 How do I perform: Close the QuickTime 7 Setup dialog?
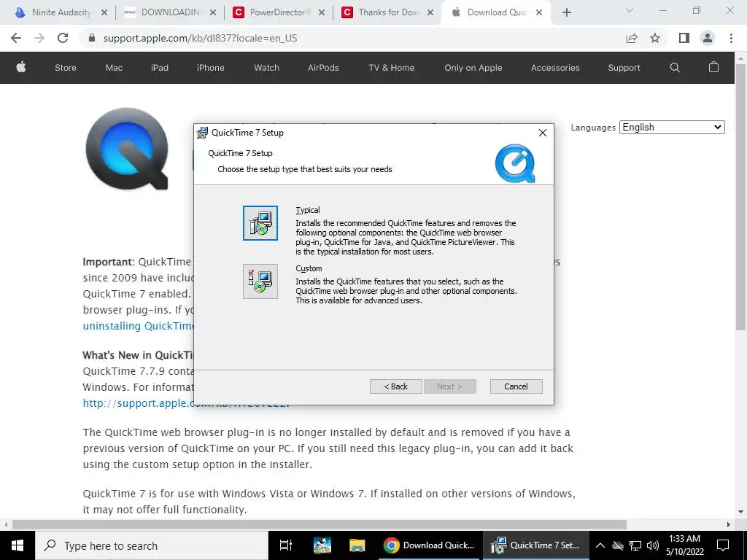click(x=542, y=133)
